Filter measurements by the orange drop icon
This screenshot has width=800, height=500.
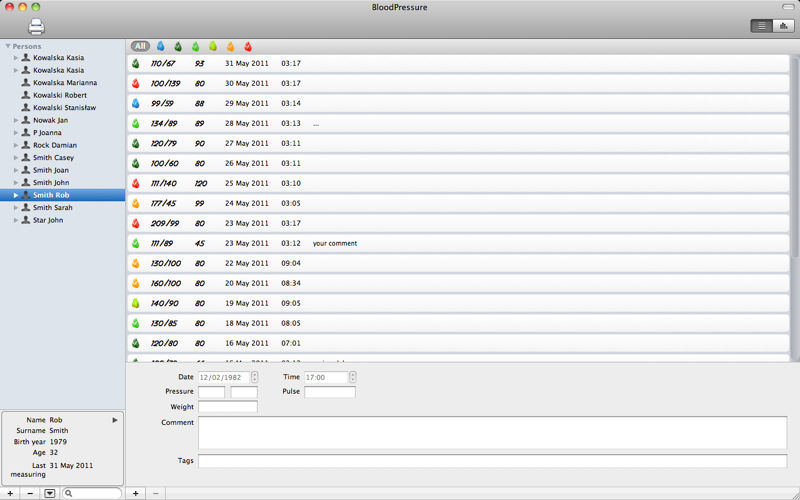(x=230, y=46)
